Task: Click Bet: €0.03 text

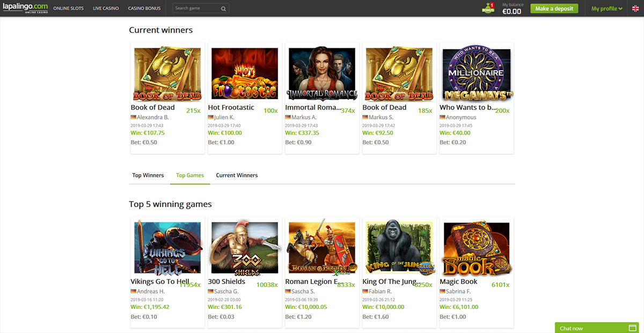Action: click(x=221, y=317)
